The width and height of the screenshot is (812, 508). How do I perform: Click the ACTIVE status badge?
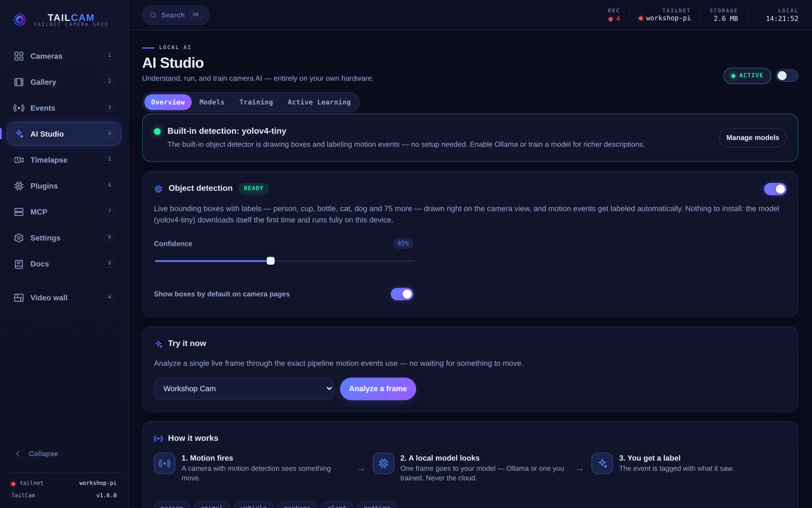(x=747, y=76)
